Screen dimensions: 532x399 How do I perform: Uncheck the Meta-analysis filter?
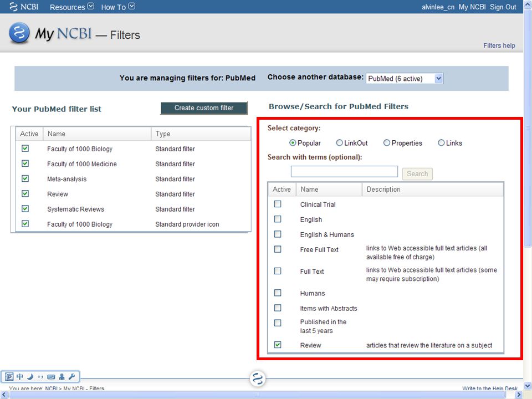25,178
